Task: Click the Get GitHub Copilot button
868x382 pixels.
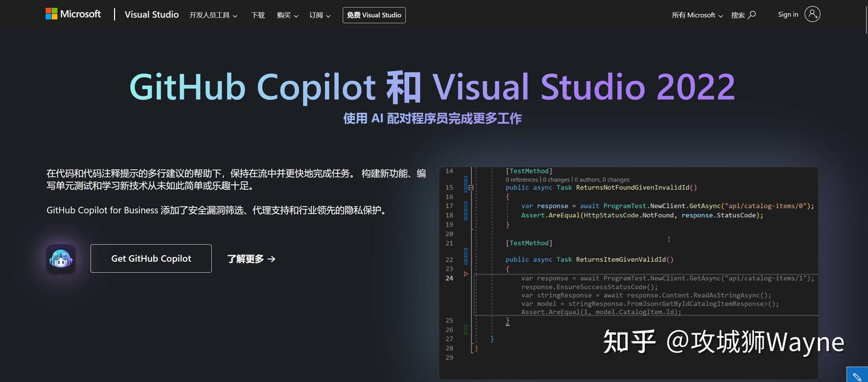Action: (151, 258)
